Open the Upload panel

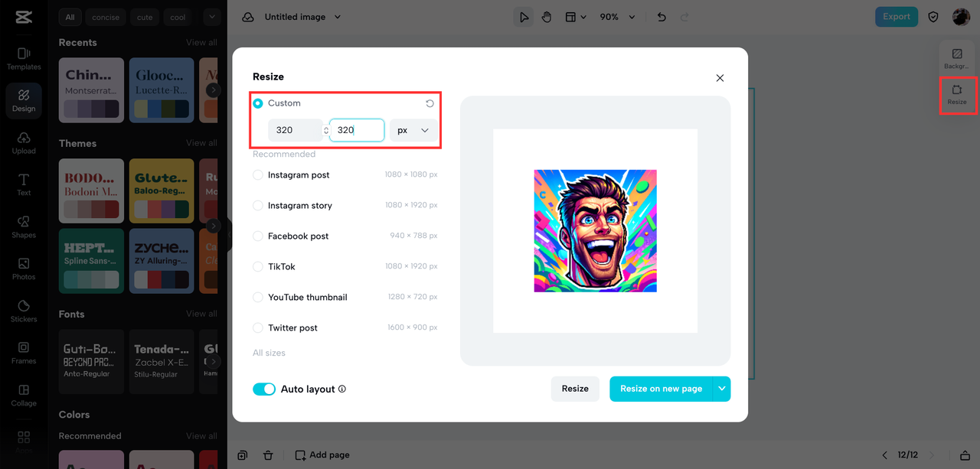24,143
